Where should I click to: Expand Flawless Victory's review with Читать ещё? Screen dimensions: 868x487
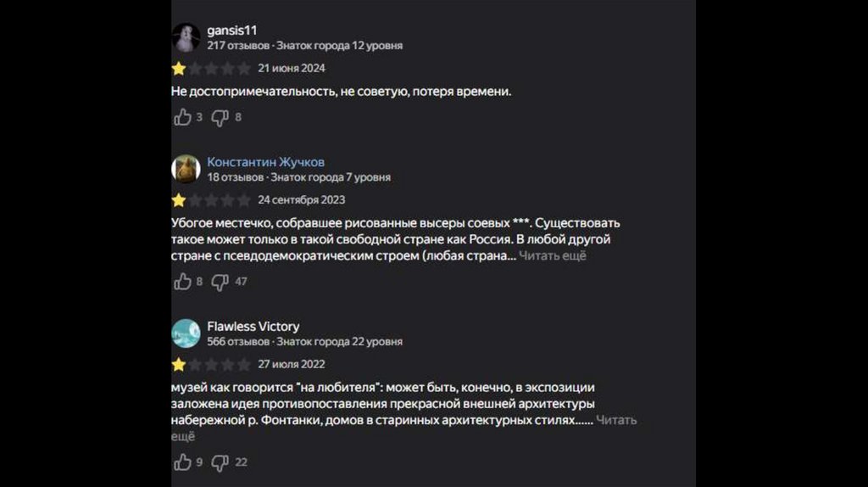coord(616,420)
